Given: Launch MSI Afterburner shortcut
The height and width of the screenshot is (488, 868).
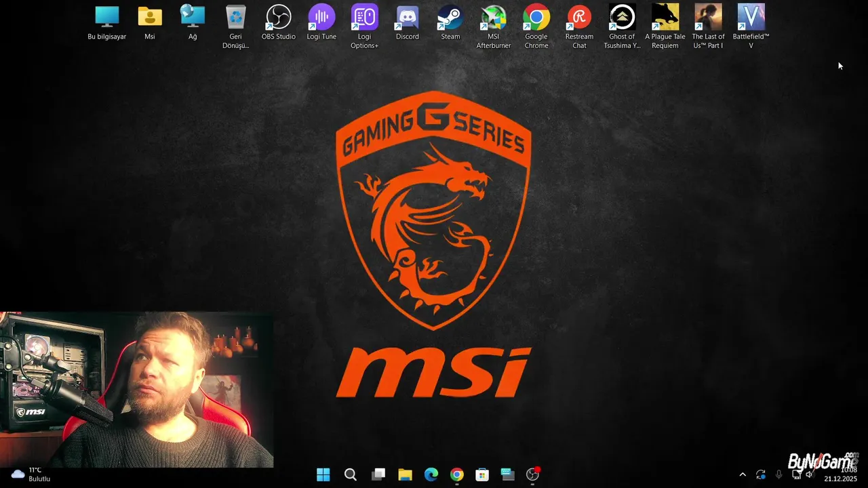Looking at the screenshot, I should 493,27.
